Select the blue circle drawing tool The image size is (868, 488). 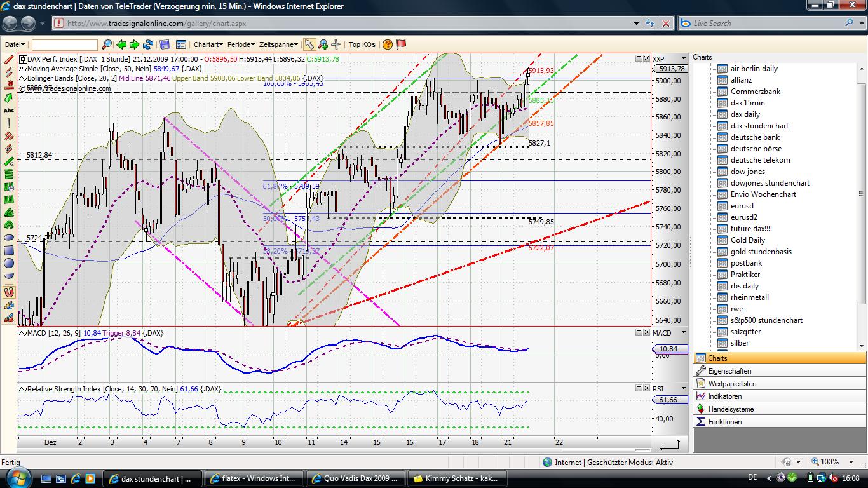point(9,263)
